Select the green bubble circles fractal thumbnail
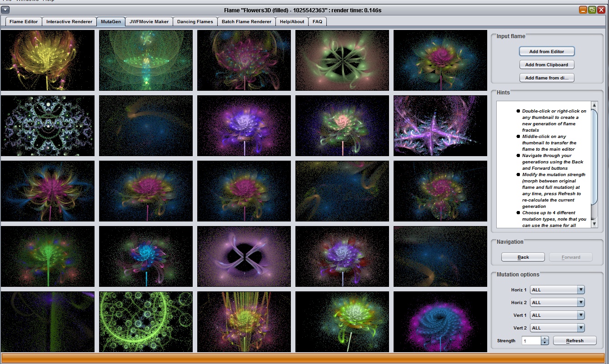609x364 pixels. 146,322
